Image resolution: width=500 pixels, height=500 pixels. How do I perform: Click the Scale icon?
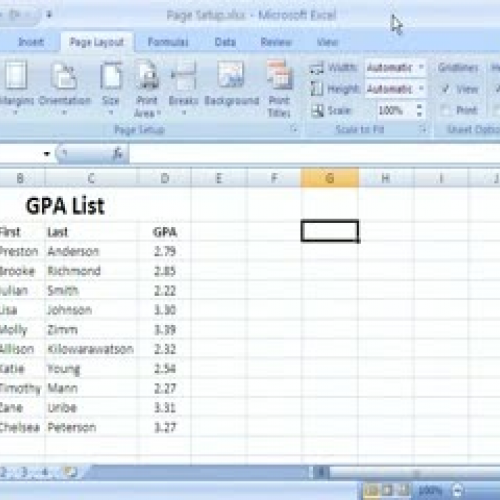(317, 110)
